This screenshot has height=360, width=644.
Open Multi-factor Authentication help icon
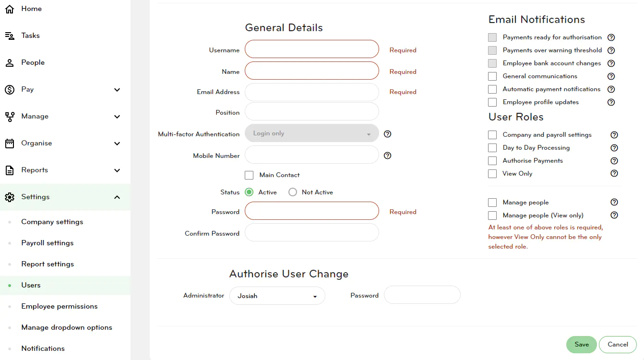click(388, 134)
